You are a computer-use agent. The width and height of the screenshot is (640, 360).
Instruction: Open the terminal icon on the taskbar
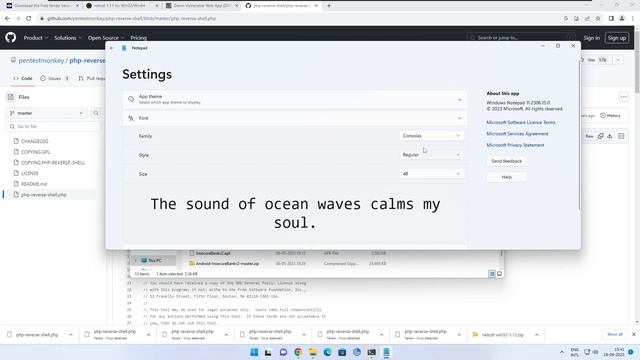point(371,352)
